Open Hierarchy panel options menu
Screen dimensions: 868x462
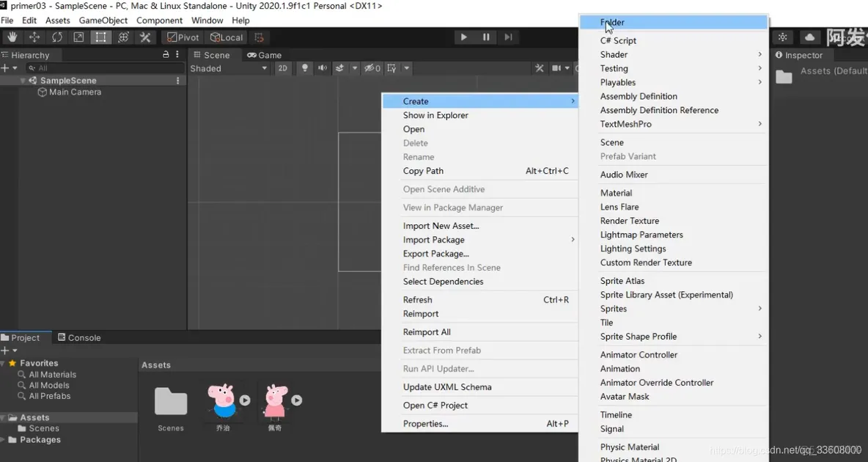pos(177,54)
